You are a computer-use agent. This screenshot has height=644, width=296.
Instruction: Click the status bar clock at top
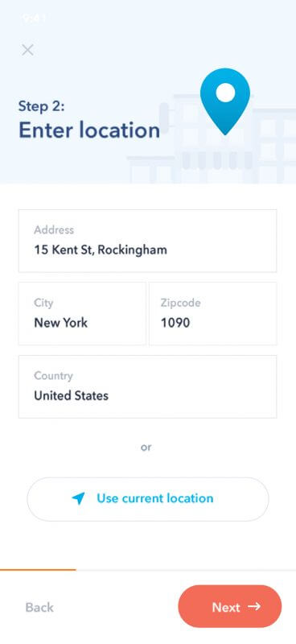[x=35, y=18]
